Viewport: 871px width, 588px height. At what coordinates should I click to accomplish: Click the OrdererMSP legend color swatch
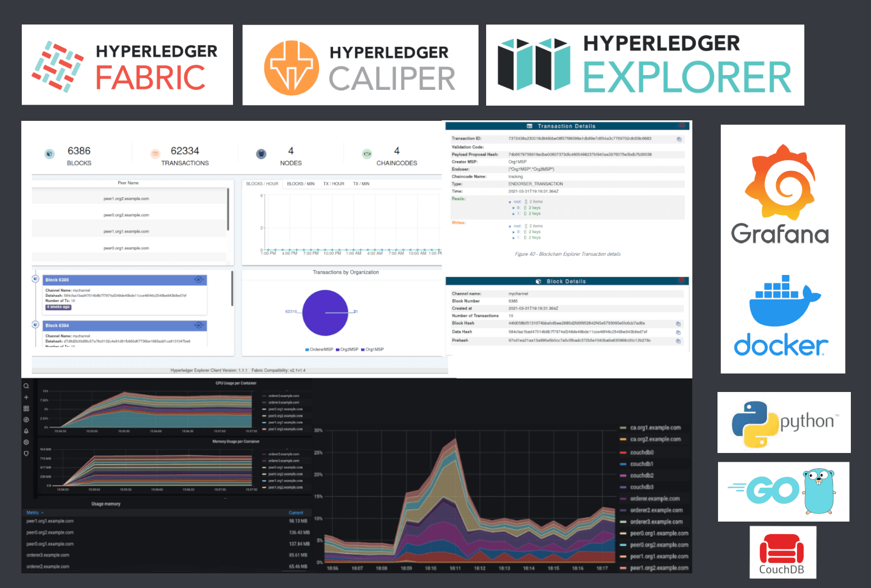(x=307, y=350)
